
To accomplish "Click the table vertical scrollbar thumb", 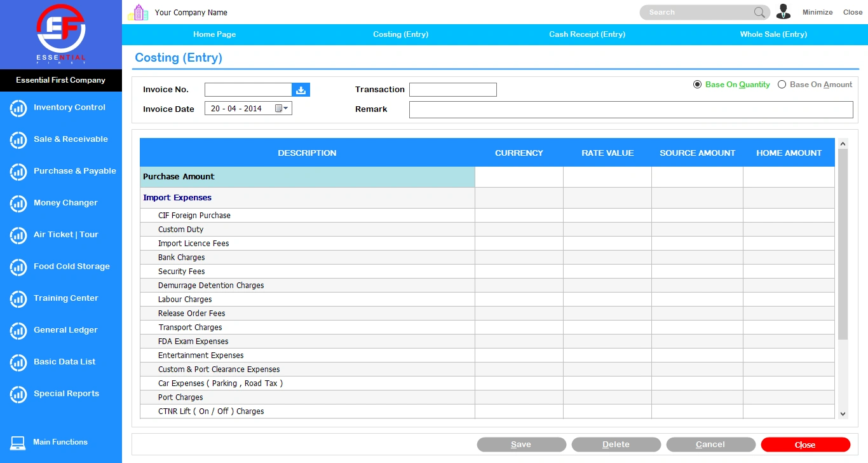I will click(x=843, y=244).
